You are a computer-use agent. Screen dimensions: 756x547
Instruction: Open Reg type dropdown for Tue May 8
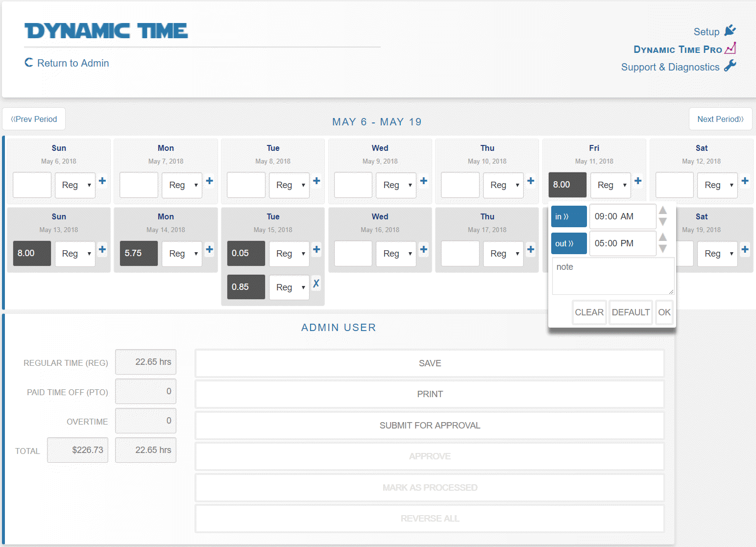[289, 185]
